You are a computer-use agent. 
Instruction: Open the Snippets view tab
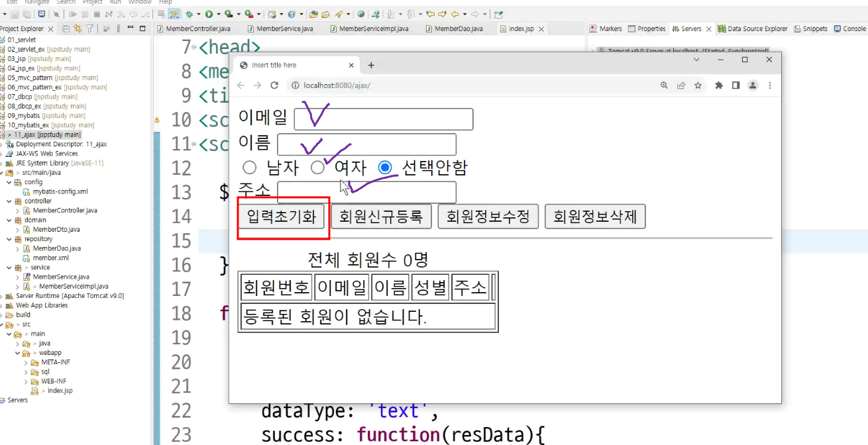click(810, 28)
